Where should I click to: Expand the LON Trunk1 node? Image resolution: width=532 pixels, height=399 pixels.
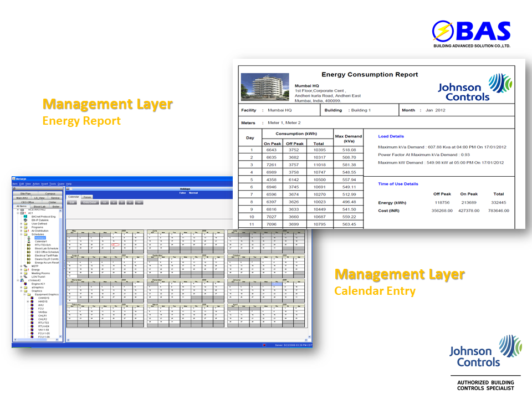[x=21, y=277]
